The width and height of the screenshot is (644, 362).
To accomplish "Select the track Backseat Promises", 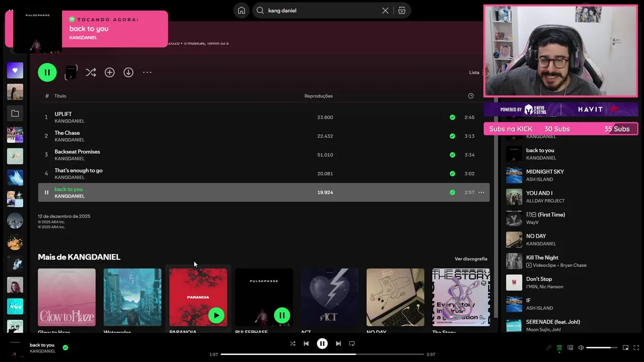I will click(x=264, y=155).
